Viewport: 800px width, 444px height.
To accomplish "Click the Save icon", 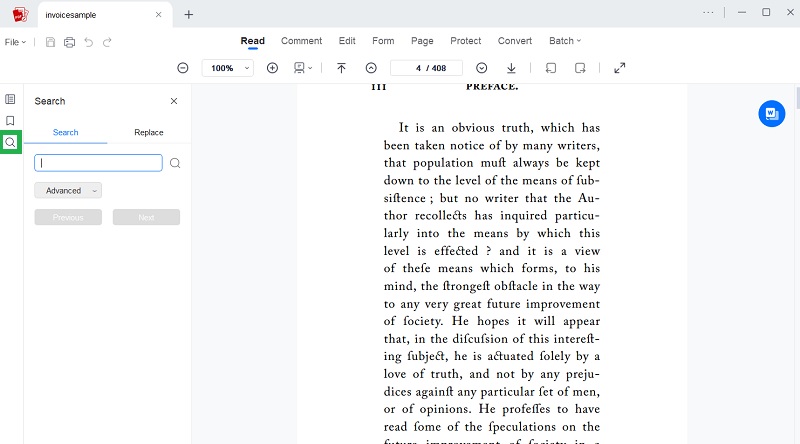I will (50, 42).
